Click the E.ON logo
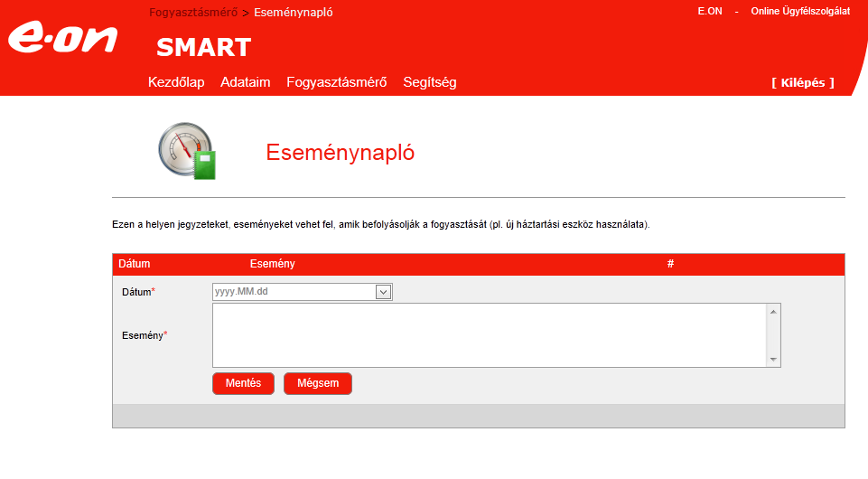The image size is (868, 479). coord(62,37)
